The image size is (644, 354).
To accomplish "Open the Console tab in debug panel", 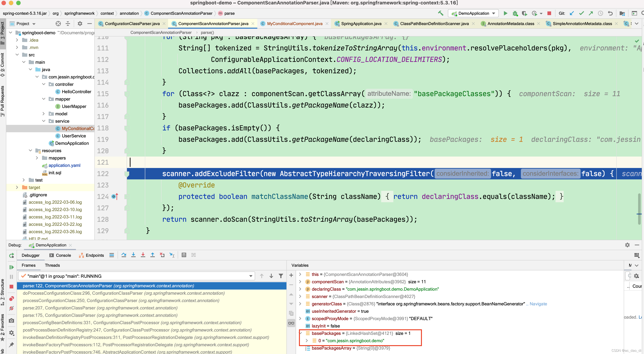I will [x=60, y=255].
